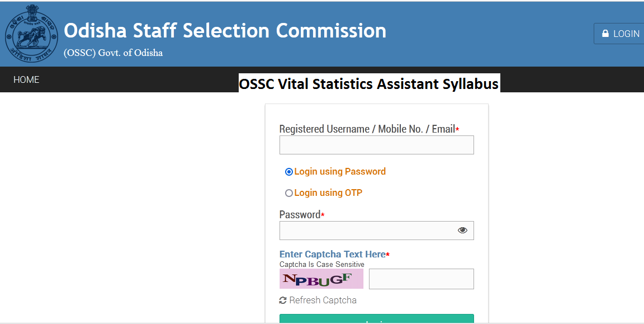Click the 'Refresh Captcha' text link
Image resolution: width=644 pixels, height=324 pixels.
[323, 300]
